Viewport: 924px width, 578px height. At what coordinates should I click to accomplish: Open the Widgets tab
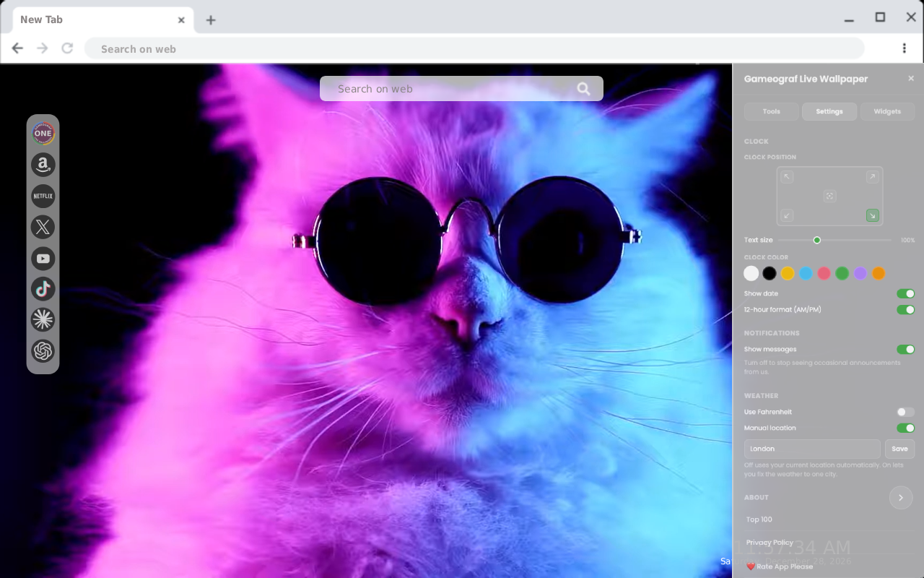click(x=887, y=111)
